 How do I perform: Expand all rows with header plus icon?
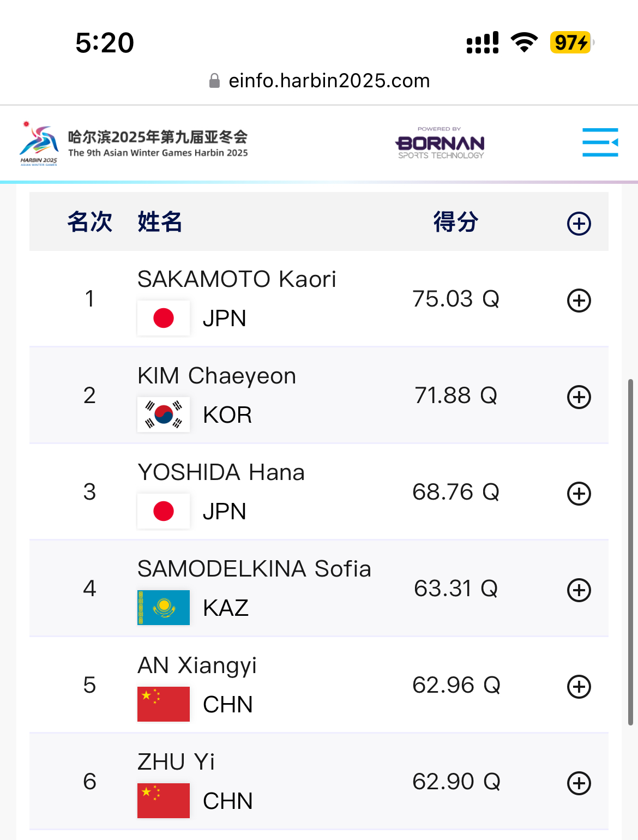tap(579, 224)
